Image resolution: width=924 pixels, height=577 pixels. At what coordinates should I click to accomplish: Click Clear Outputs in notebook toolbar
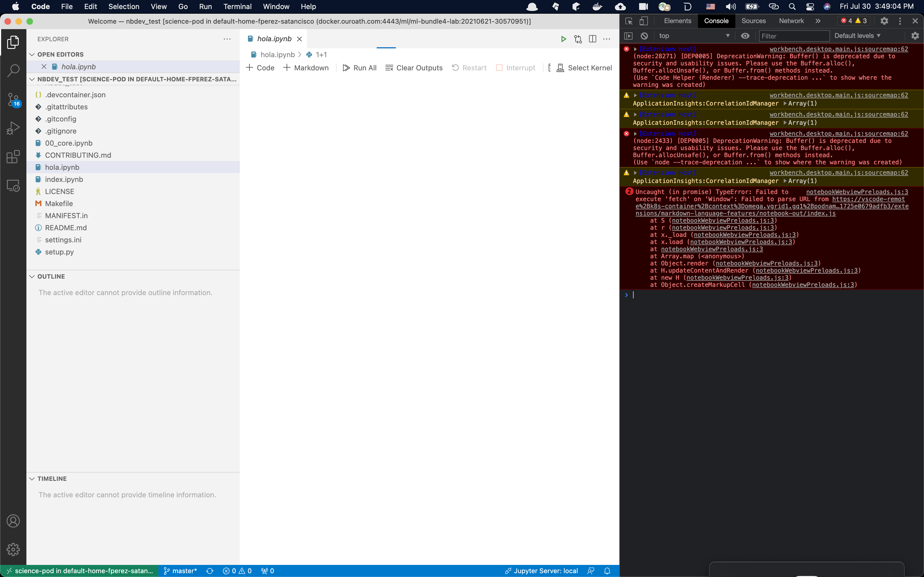[414, 68]
